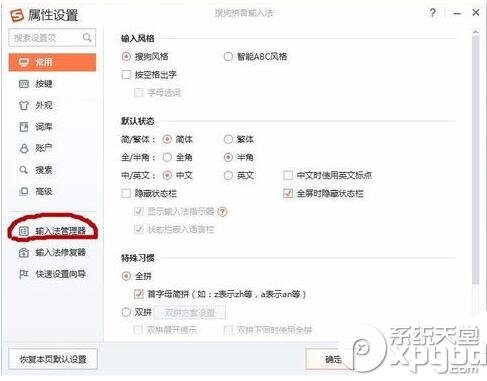Choose 简体 radio option
Viewport: 487px width, 381px height.
(x=167, y=139)
